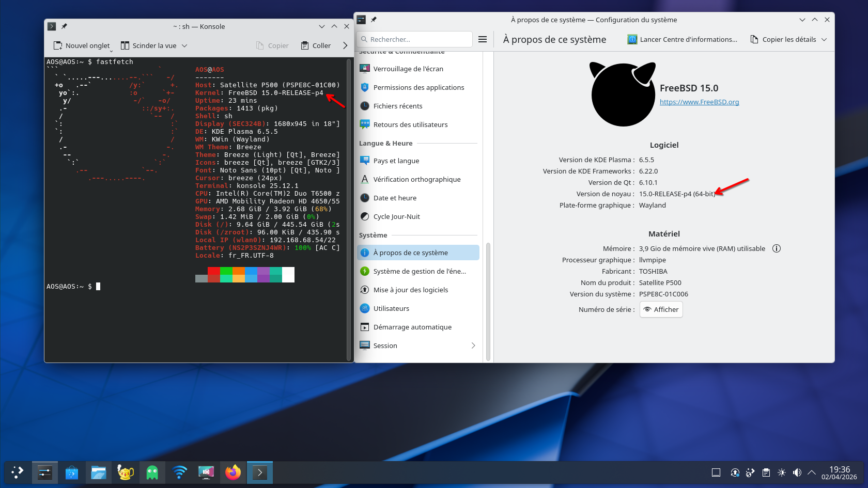Show the serial number with Afficher
868x488 pixels.
[x=661, y=309]
